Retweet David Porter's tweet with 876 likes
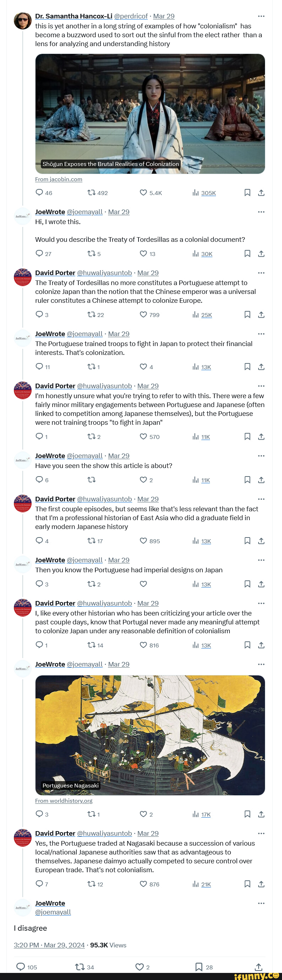Screen dimensions: 282x980 click(92, 884)
